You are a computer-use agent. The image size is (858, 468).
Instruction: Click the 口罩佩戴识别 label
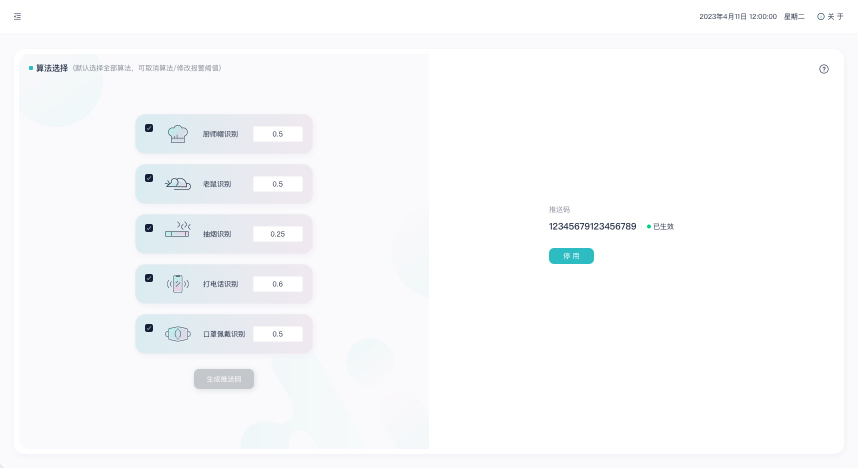coord(224,334)
